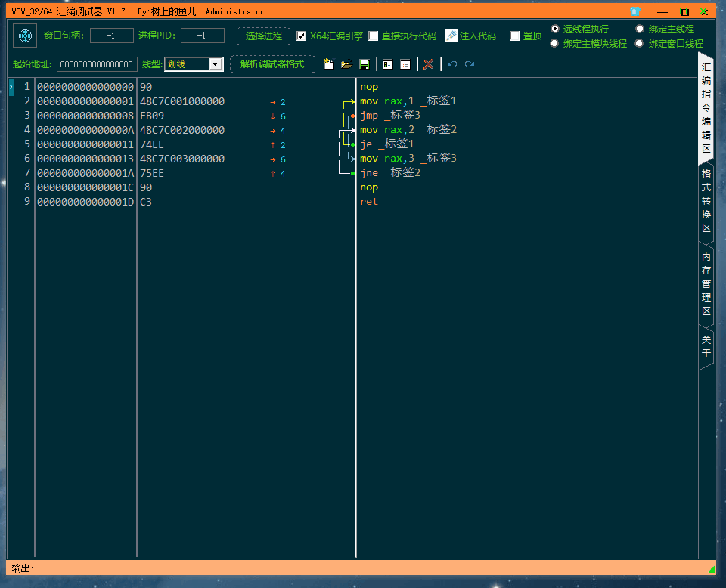Click the instruction je _标签1
The image size is (726, 588).
(387, 144)
